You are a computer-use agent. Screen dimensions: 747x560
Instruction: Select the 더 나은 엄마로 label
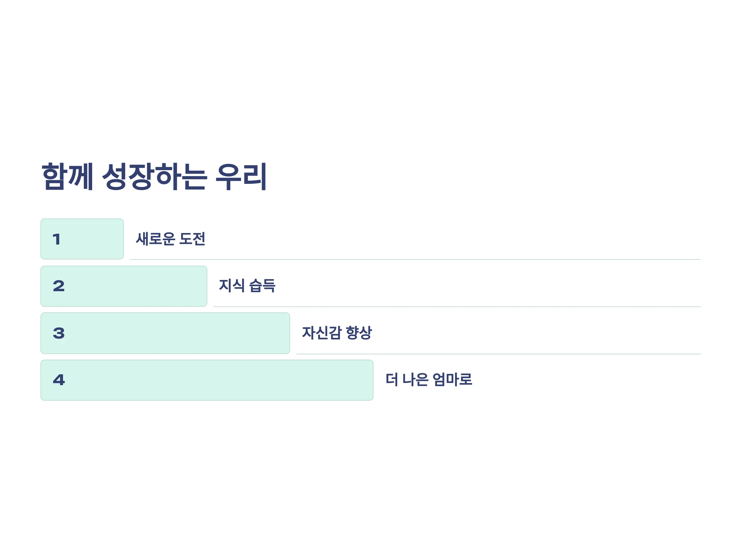(429, 380)
